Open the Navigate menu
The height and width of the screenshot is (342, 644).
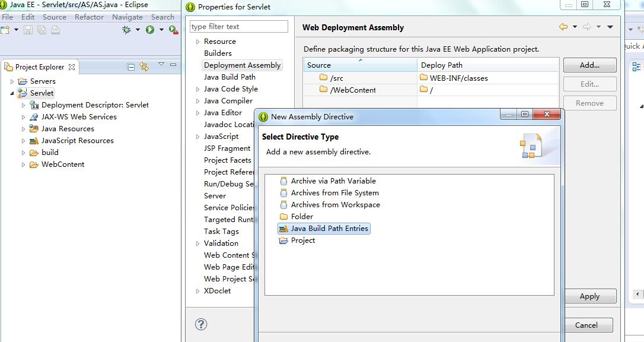pos(127,17)
